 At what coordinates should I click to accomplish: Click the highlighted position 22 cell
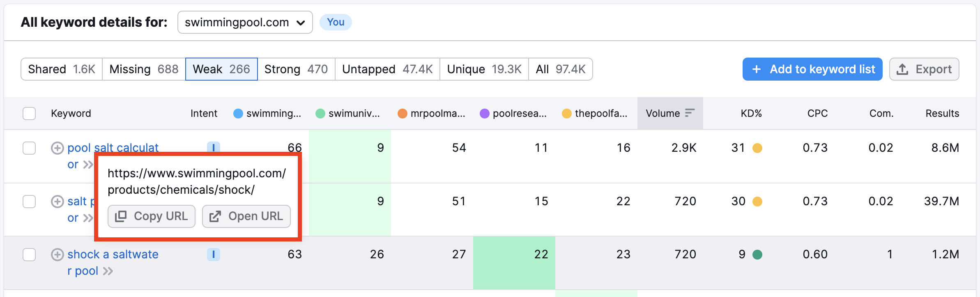pyautogui.click(x=514, y=263)
